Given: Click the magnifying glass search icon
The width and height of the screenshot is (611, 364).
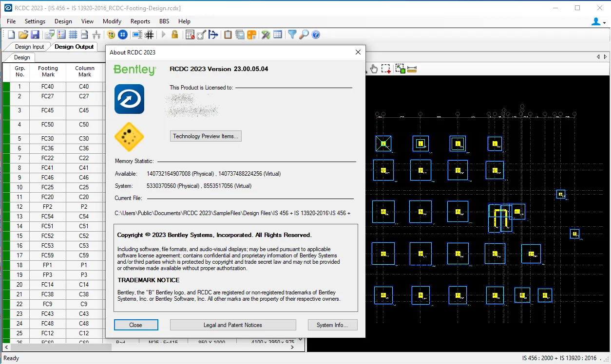Looking at the screenshot, I should (304, 35).
